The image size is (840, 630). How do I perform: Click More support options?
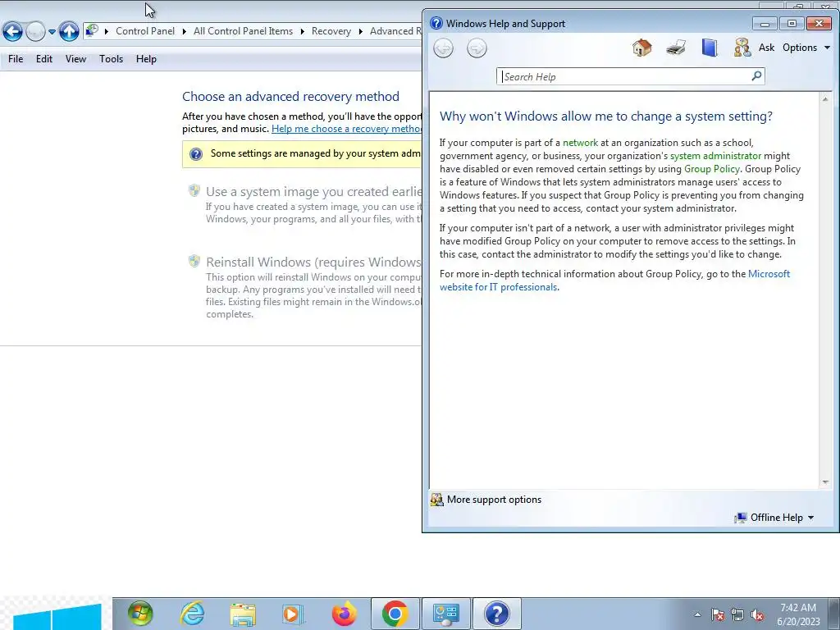click(x=486, y=500)
